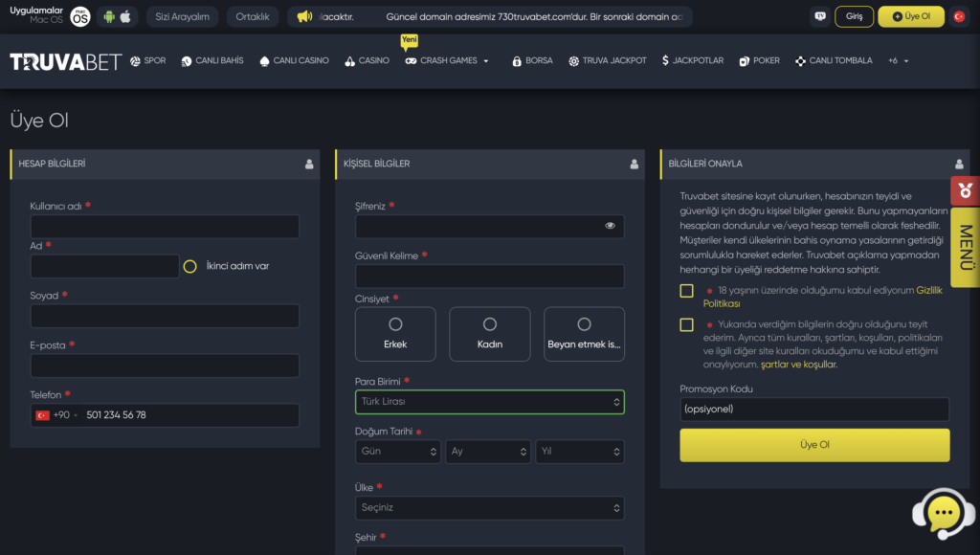Click the Borsa padlock icon
Screen dimensions: 980x555
point(517,59)
